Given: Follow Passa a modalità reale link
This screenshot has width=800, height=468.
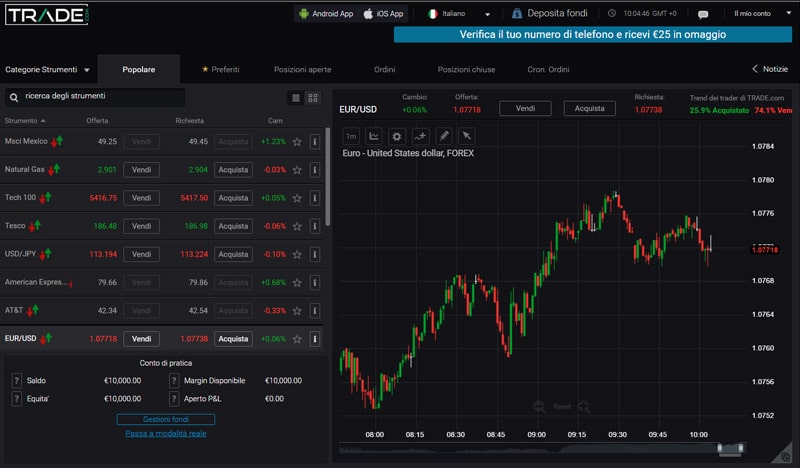Looking at the screenshot, I should pyautogui.click(x=166, y=434).
